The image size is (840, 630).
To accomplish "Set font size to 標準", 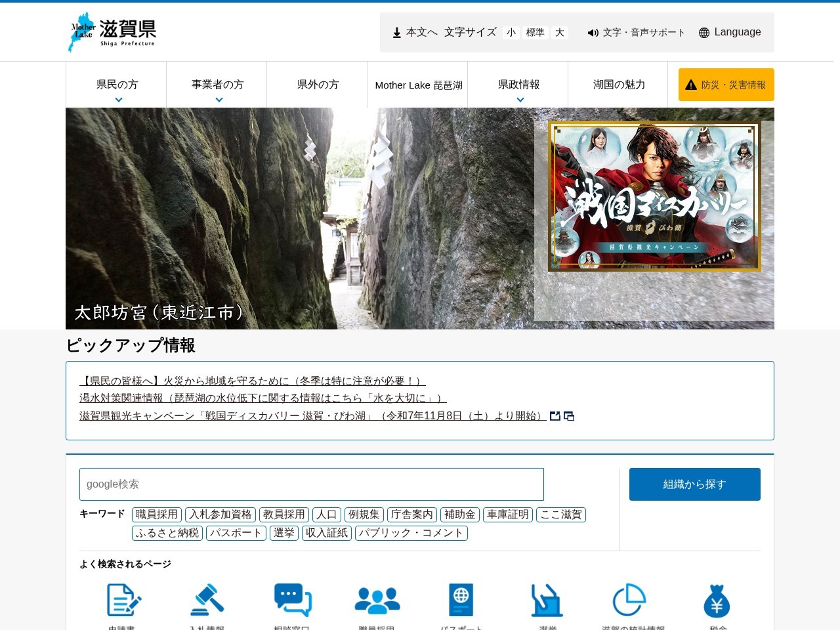I will [535, 33].
